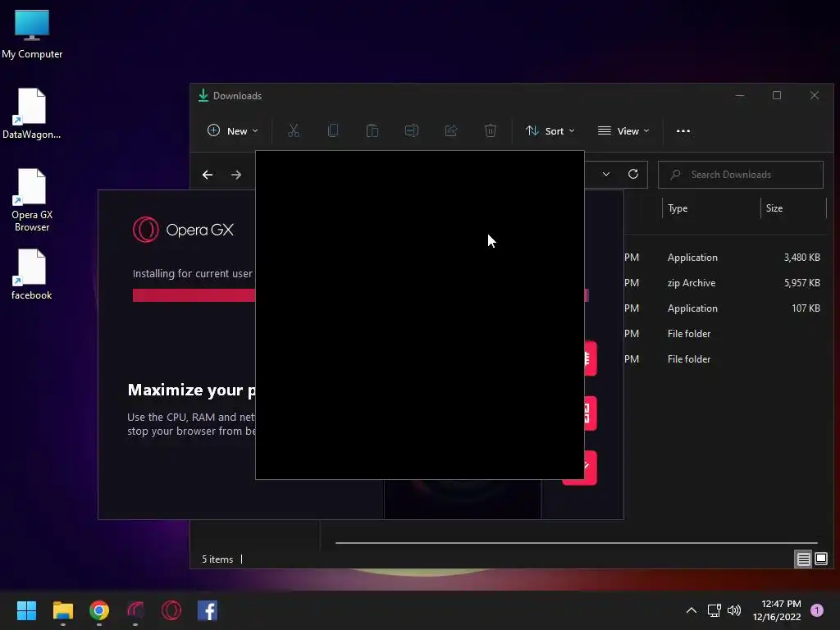Open File Explorer from the taskbar

[62, 610]
